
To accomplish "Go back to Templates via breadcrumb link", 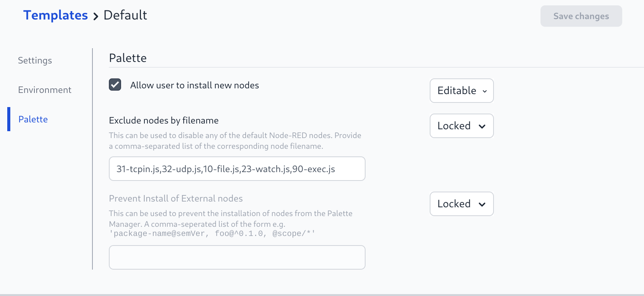I will (56, 15).
